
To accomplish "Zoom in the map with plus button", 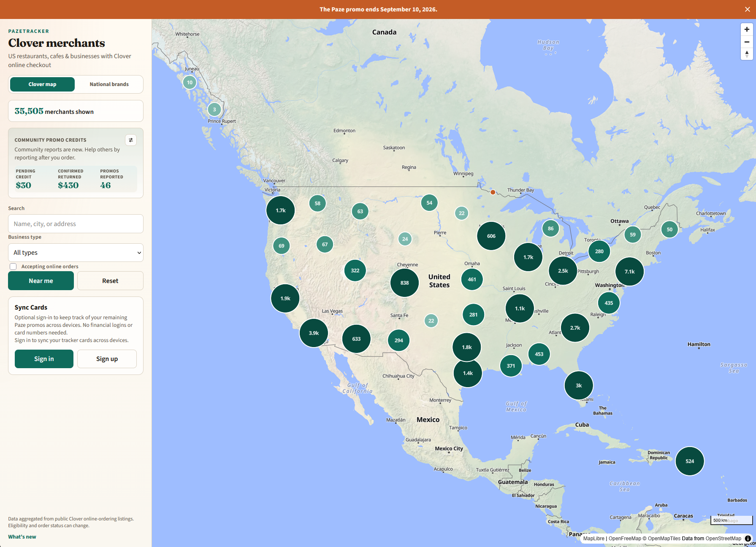I will (x=747, y=30).
